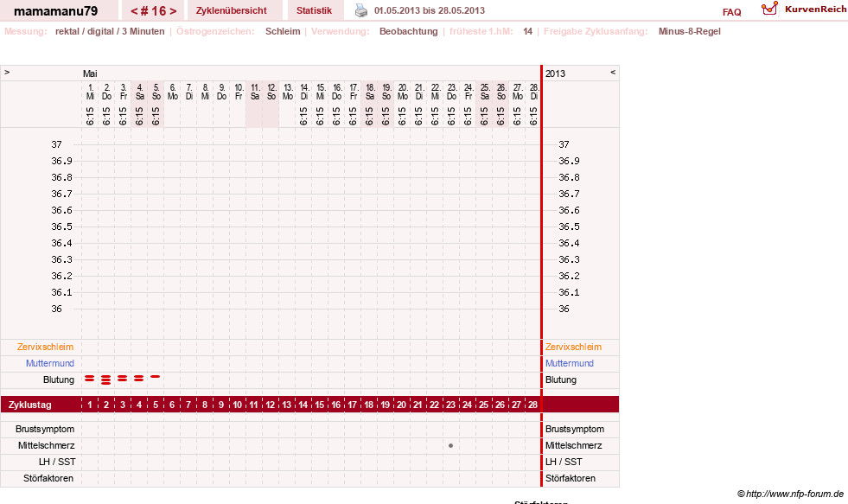Click the 'rektal / digital / 3 Minuten' value

click(110, 31)
